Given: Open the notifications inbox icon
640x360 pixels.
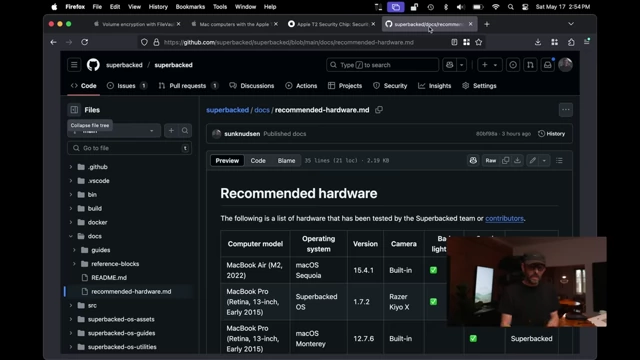Looking at the screenshot, I should click(x=547, y=65).
